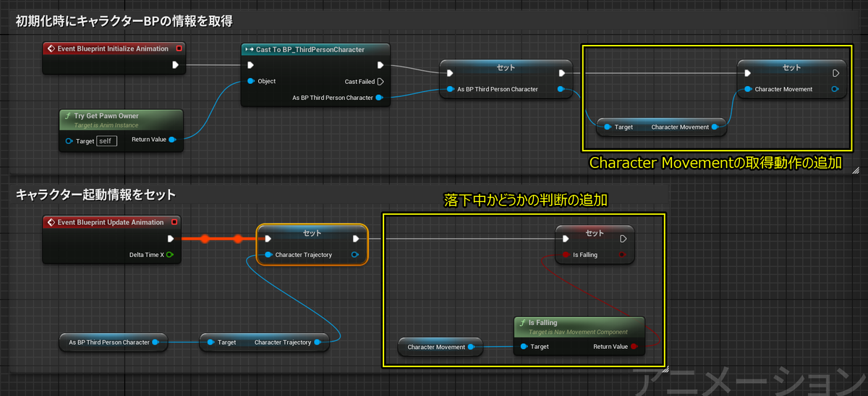868x396 pixels.
Task: Click 'Target is Anim Instance' subtitle text
Action: tap(106, 125)
